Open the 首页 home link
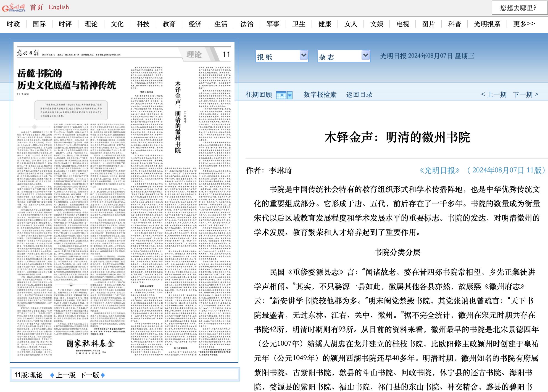Image resolution: width=548 pixels, height=392 pixels. 36,7
